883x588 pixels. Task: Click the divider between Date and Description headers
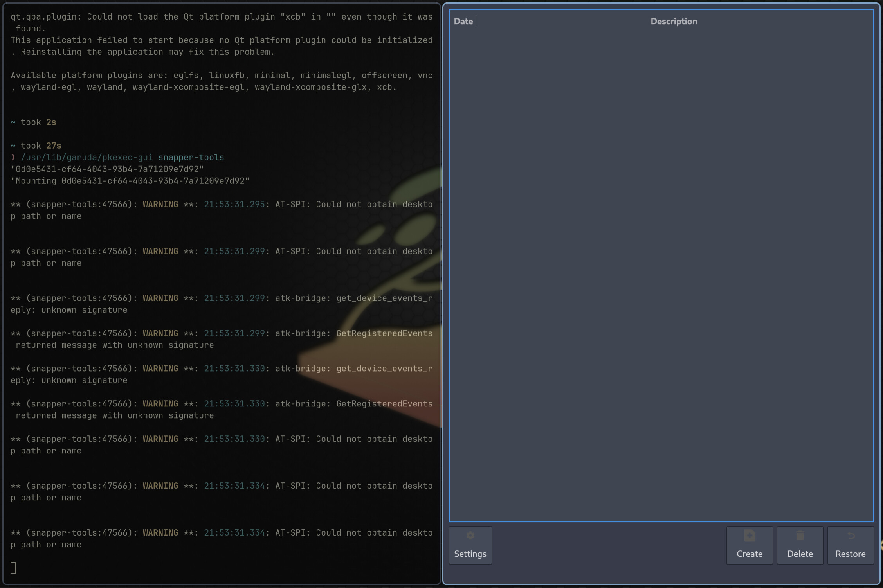476,22
